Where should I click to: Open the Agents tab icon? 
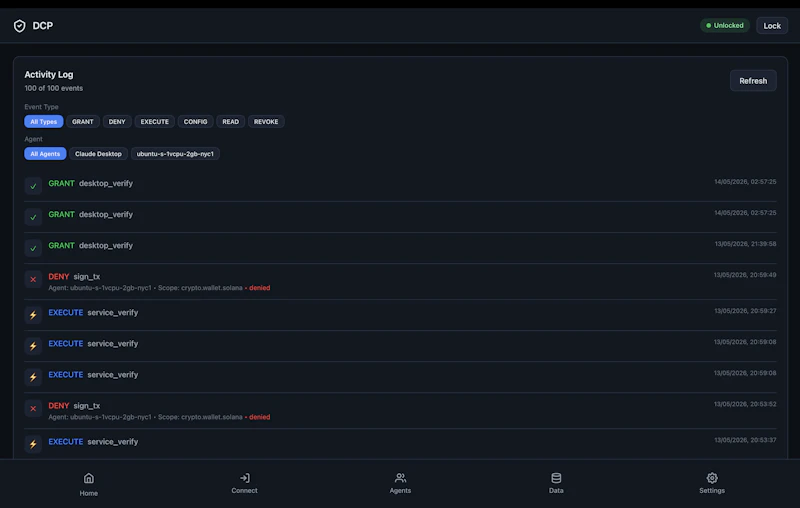(x=401, y=478)
